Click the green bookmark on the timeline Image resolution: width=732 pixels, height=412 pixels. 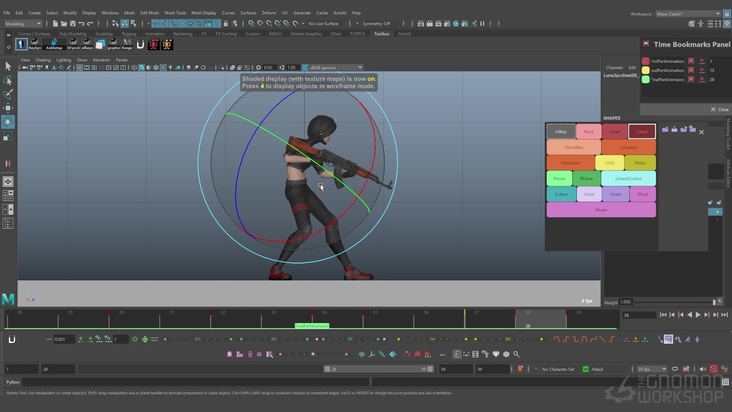click(x=311, y=325)
